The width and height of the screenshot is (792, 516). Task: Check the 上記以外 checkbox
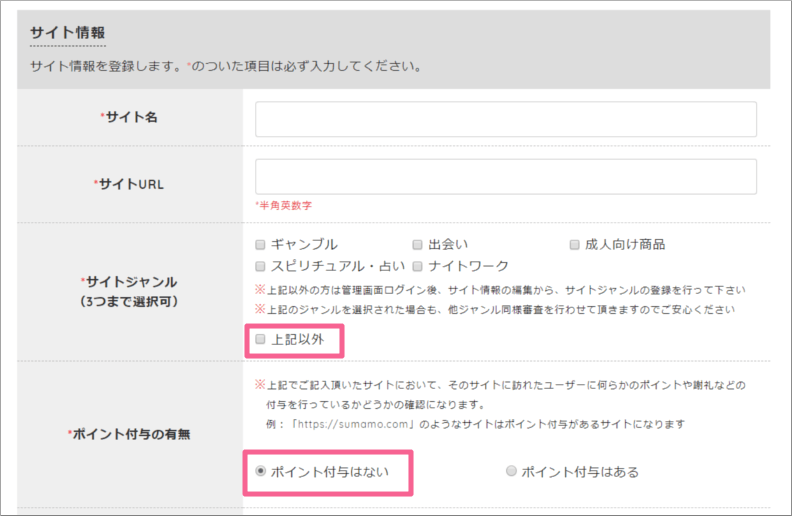pos(260,339)
